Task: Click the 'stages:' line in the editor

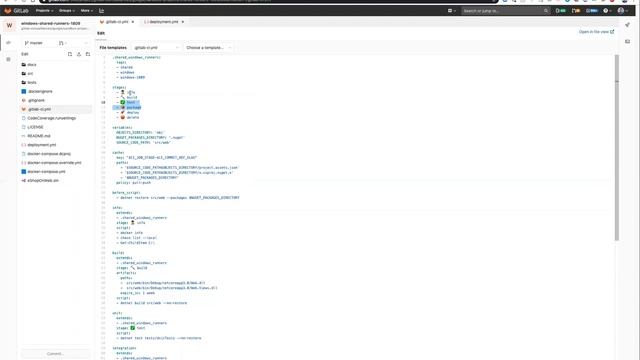Action: pos(119,87)
